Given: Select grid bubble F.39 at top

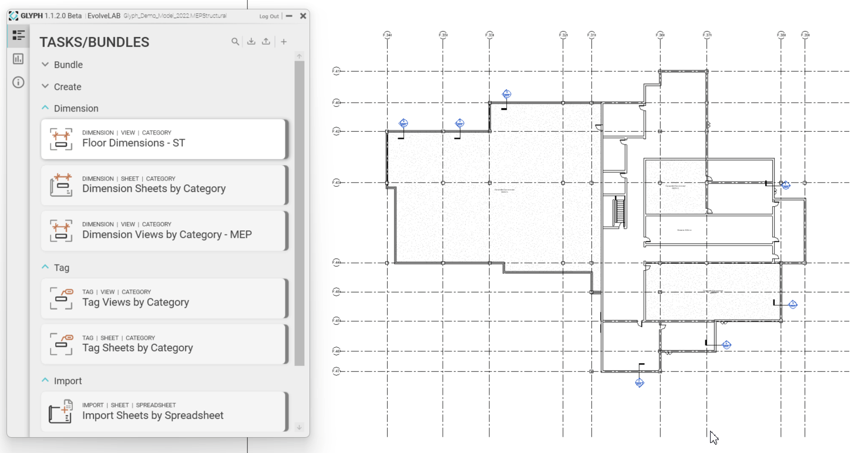Looking at the screenshot, I should (805, 35).
